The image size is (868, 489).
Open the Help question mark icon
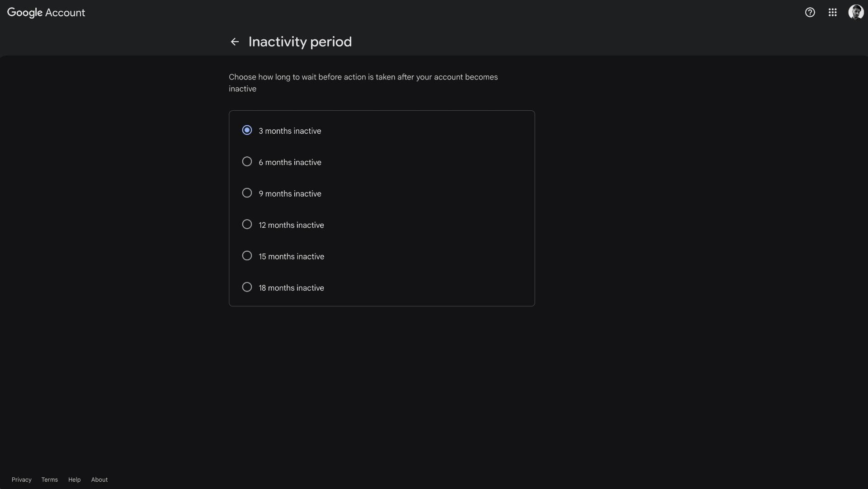coord(810,13)
